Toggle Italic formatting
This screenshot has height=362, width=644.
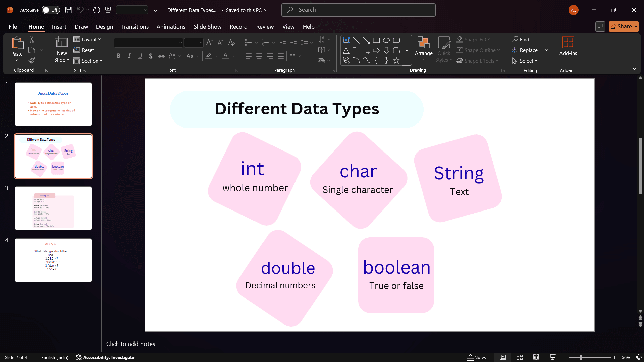(x=129, y=56)
